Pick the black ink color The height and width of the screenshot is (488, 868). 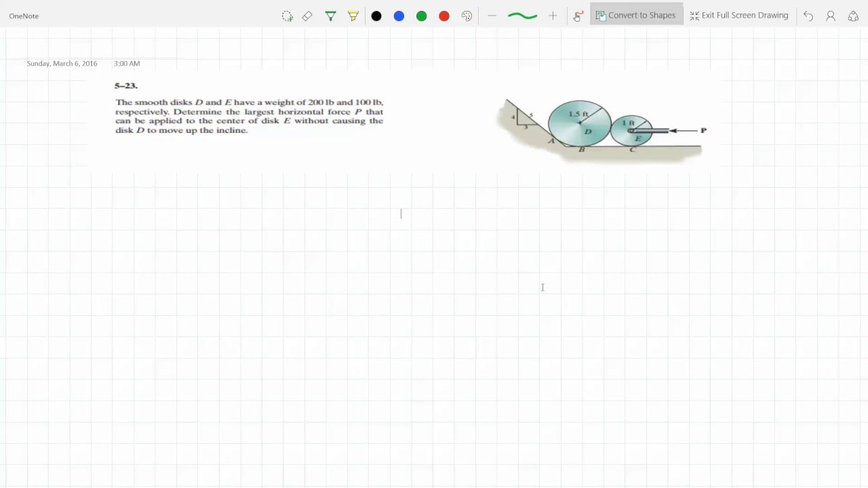tap(376, 16)
